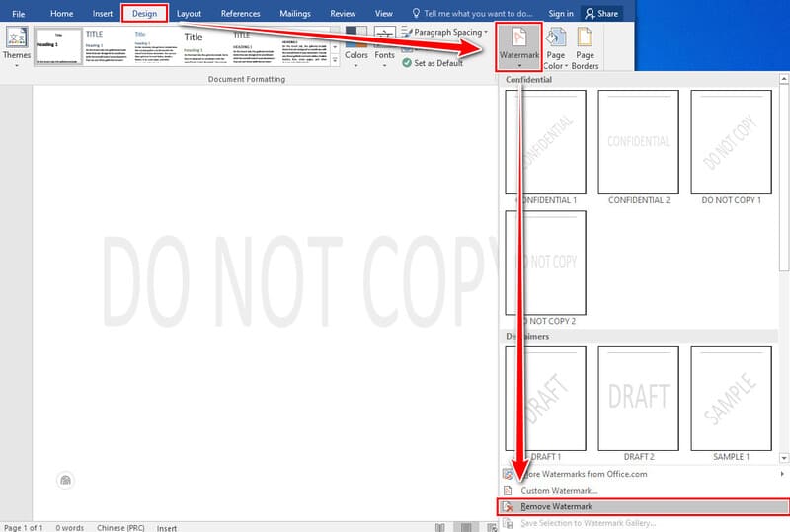This screenshot has height=532, width=790.
Task: Click the Remove Watermark icon
Action: (509, 506)
